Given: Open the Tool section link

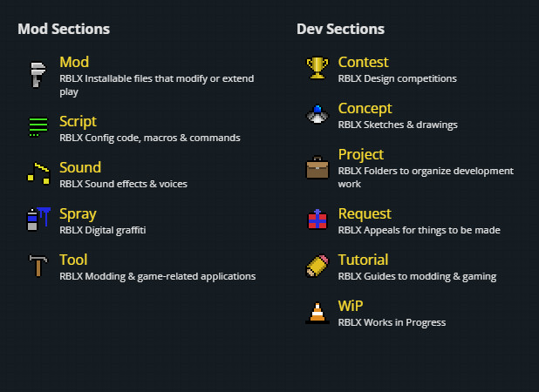Looking at the screenshot, I should 73,260.
